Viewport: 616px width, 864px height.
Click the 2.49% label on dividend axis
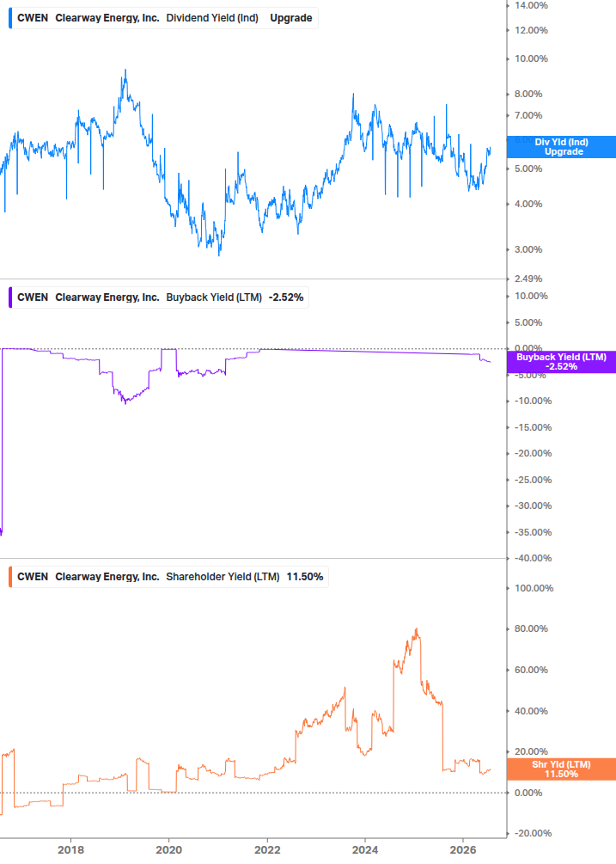(x=528, y=279)
